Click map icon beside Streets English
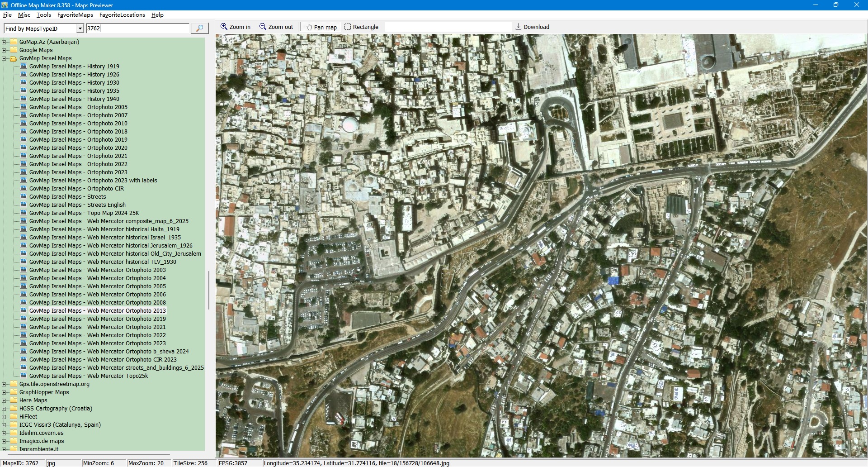Screen dimensions: 868x467 coord(24,205)
